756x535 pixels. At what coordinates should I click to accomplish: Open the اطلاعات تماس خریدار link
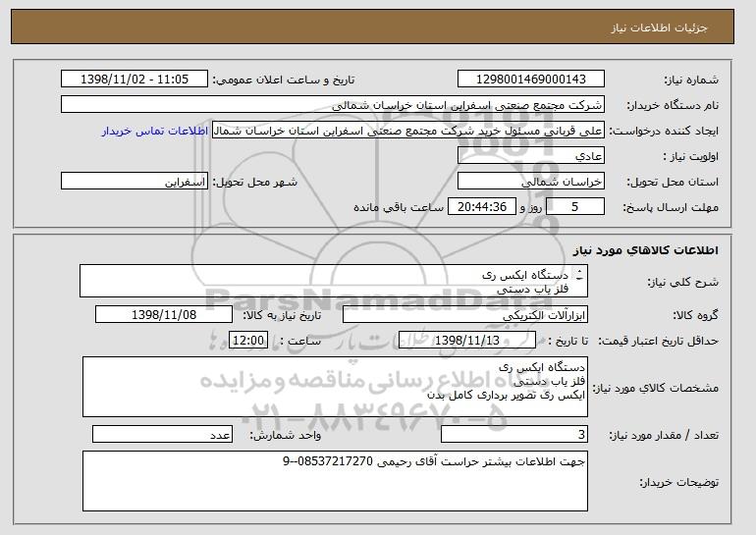tap(155, 131)
